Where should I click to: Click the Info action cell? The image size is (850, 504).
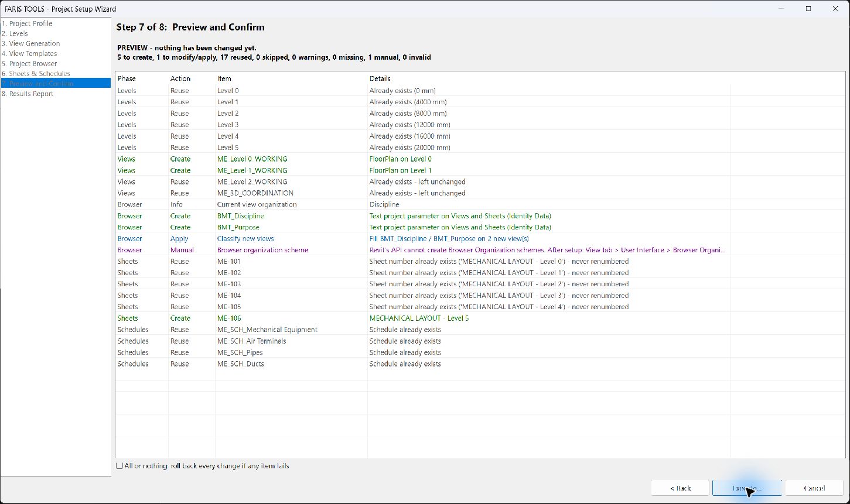tap(176, 204)
